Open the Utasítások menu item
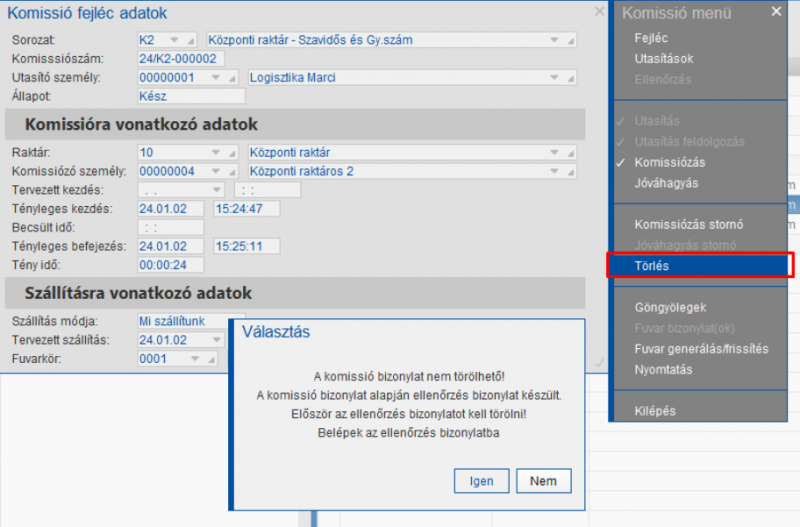The width and height of the screenshot is (800, 527). [663, 59]
